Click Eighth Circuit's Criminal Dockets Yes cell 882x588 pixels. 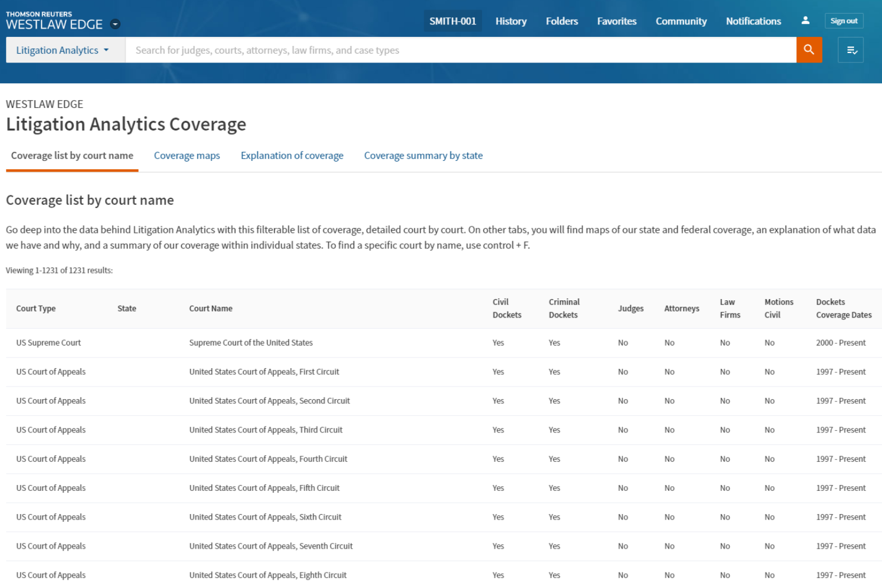[554, 575]
